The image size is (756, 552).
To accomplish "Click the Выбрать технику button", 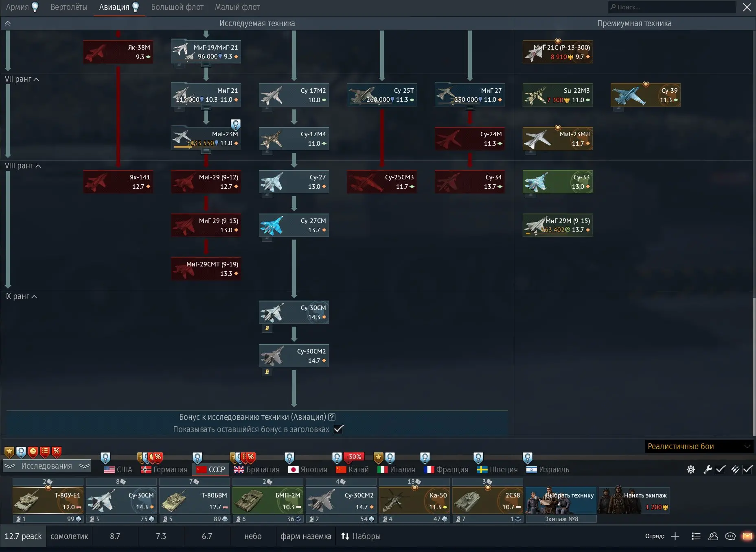I will point(561,500).
